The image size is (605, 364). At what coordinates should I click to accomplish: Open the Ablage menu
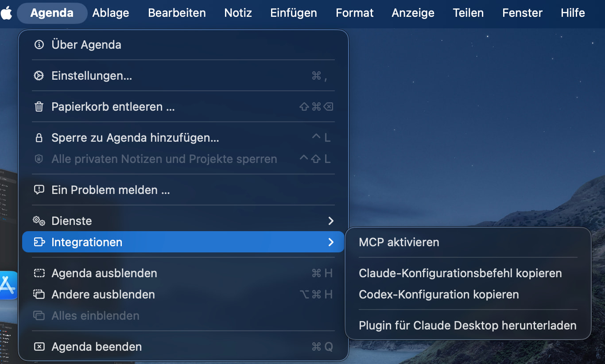pos(111,13)
